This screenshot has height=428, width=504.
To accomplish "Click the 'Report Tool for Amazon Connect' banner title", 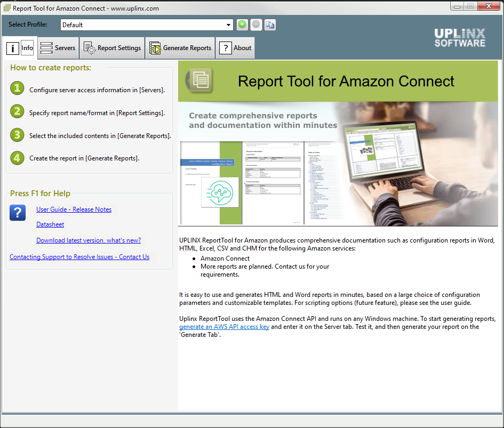I will pyautogui.click(x=346, y=81).
